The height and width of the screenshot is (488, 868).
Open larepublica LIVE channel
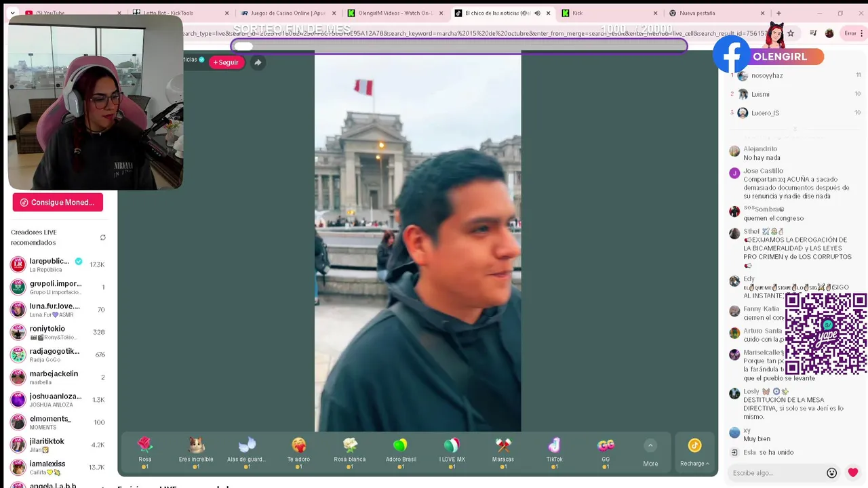coord(58,264)
